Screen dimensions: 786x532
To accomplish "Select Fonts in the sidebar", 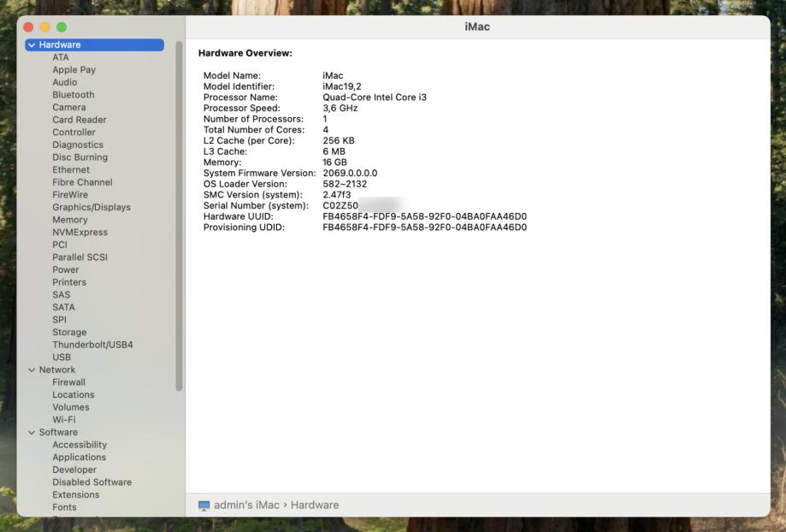I will (64, 508).
